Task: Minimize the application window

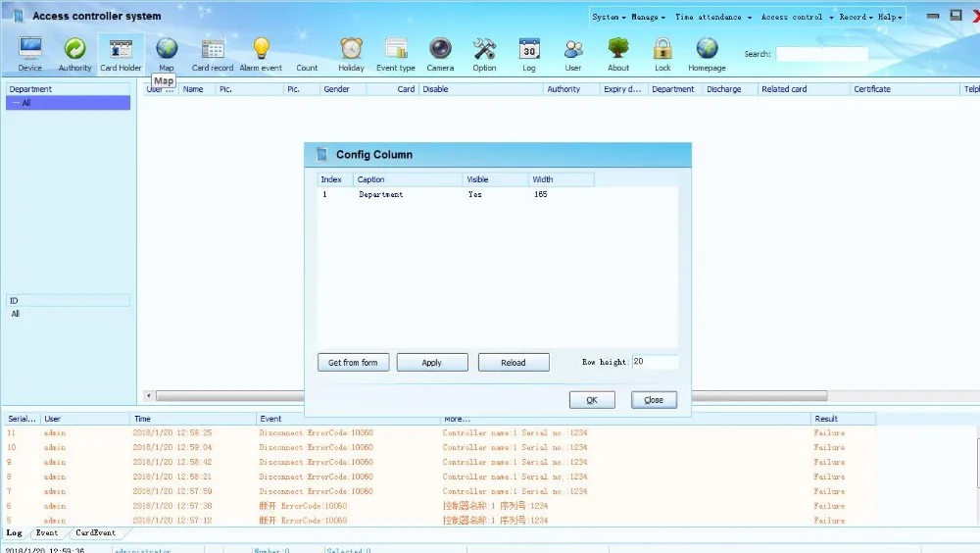Action: (x=933, y=16)
